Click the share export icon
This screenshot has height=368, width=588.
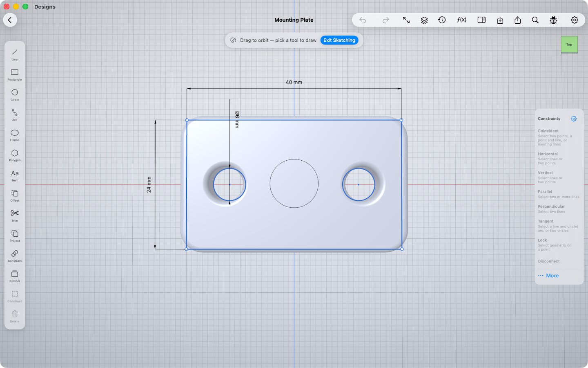tap(518, 20)
